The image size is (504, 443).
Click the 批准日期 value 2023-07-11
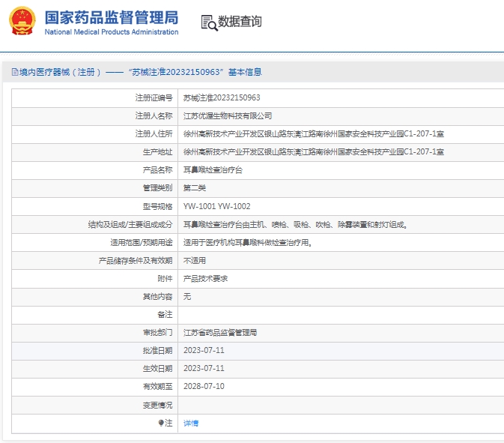click(x=204, y=350)
